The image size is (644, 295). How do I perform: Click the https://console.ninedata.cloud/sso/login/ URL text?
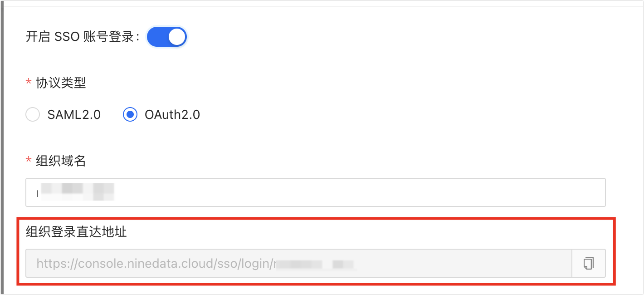154,263
